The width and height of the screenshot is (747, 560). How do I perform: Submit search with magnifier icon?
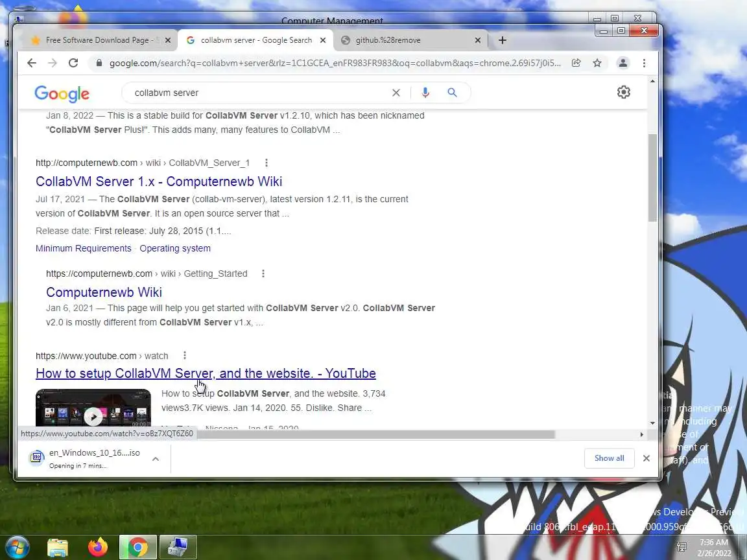pos(452,93)
